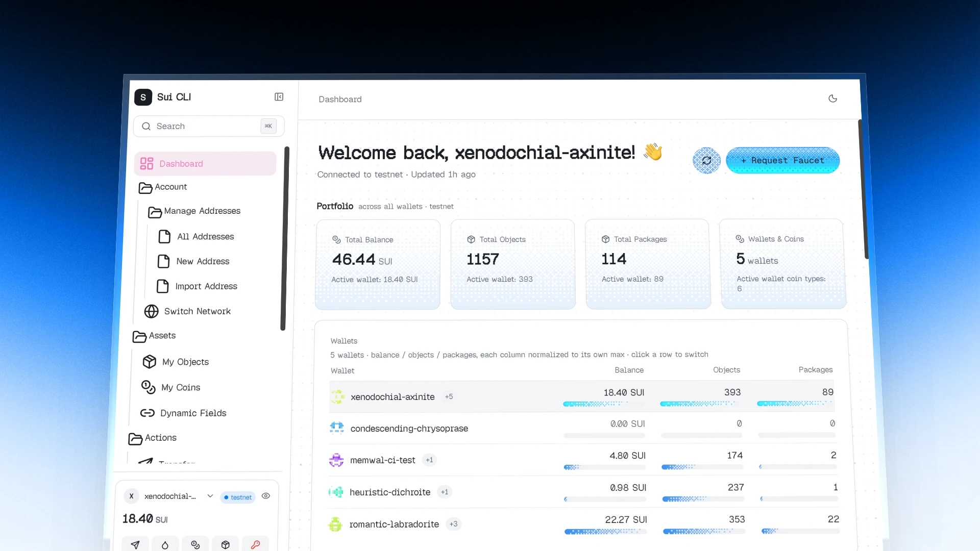
Task: Click the Objects column header
Action: pos(726,370)
